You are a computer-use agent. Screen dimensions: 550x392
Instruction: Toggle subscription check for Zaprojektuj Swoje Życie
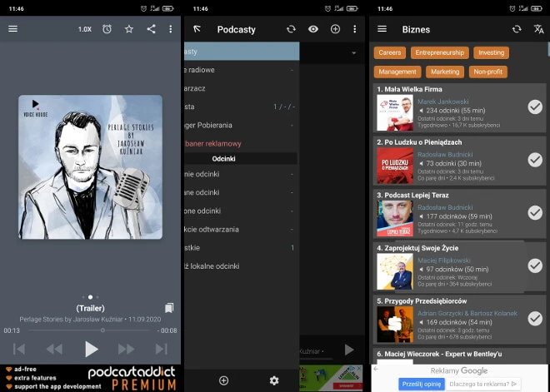coord(535,265)
